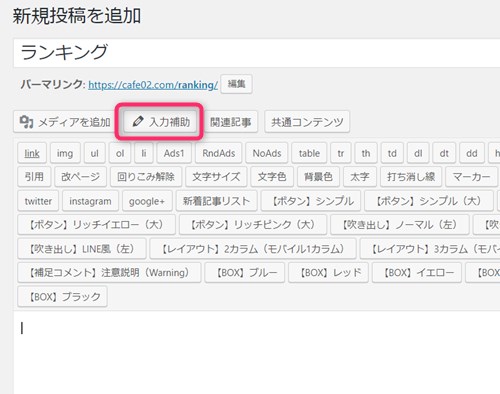
Task: Click the twitter quicktag
Action: (x=38, y=201)
